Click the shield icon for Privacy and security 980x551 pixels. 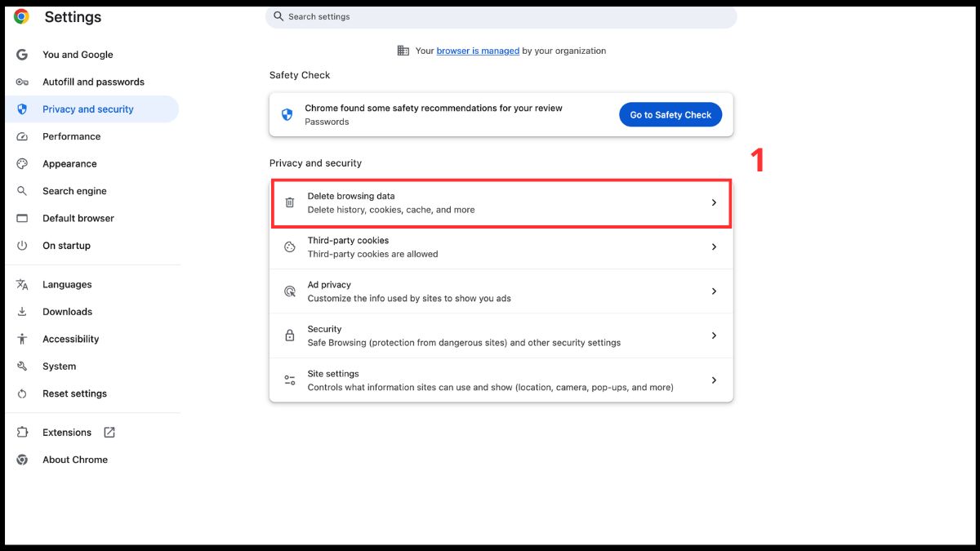[x=22, y=109]
